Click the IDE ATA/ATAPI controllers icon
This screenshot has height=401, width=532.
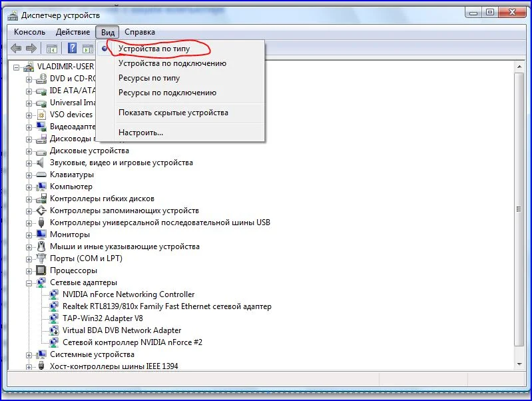point(41,91)
